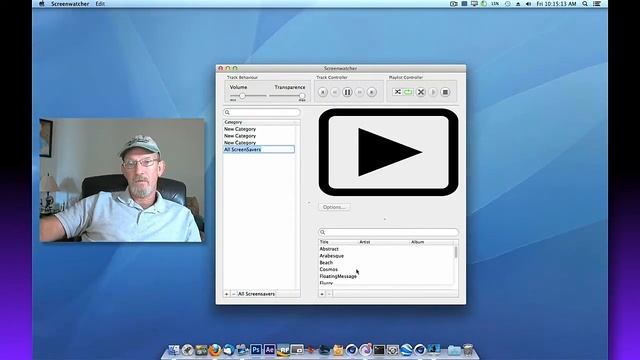The width and height of the screenshot is (640, 360).
Task: Click the large play preview image
Action: pos(388,152)
